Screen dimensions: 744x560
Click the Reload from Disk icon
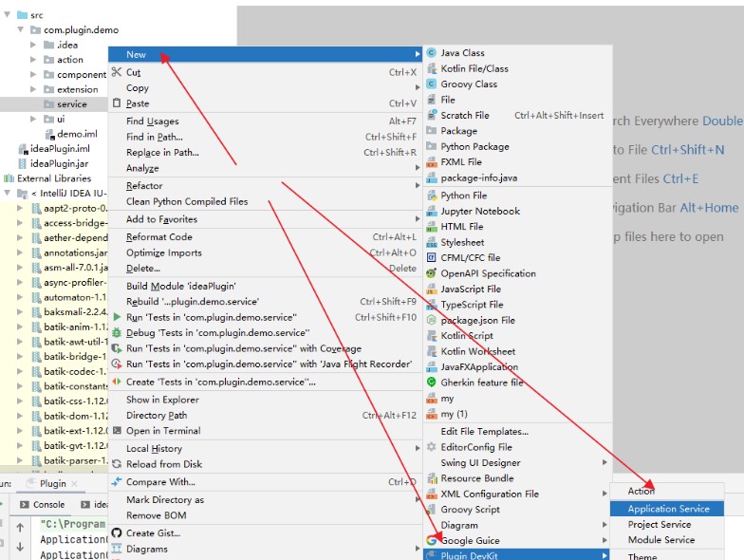(116, 464)
